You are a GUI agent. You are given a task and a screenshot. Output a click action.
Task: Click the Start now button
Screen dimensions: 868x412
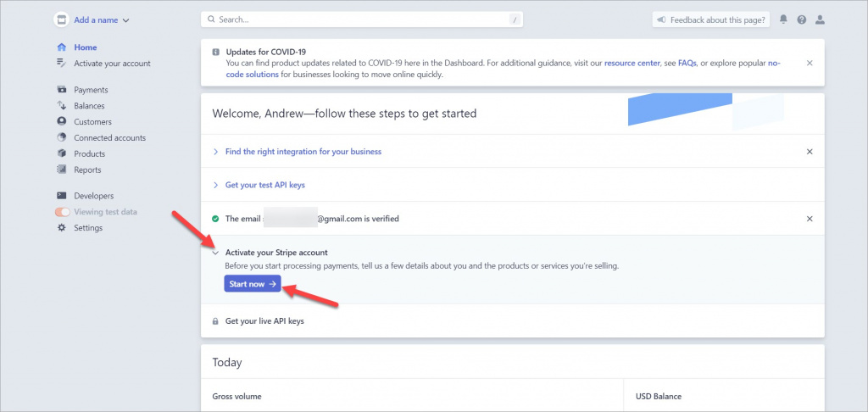click(253, 283)
